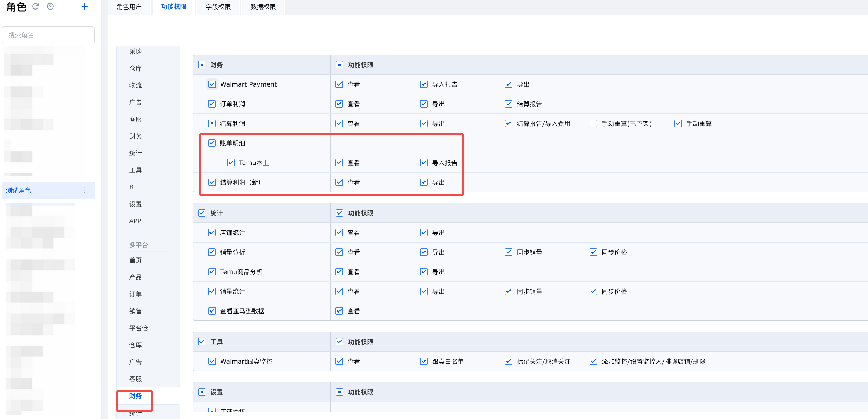This screenshot has width=868, height=419.
Task: Switch to the 角色用户 tab
Action: [129, 7]
